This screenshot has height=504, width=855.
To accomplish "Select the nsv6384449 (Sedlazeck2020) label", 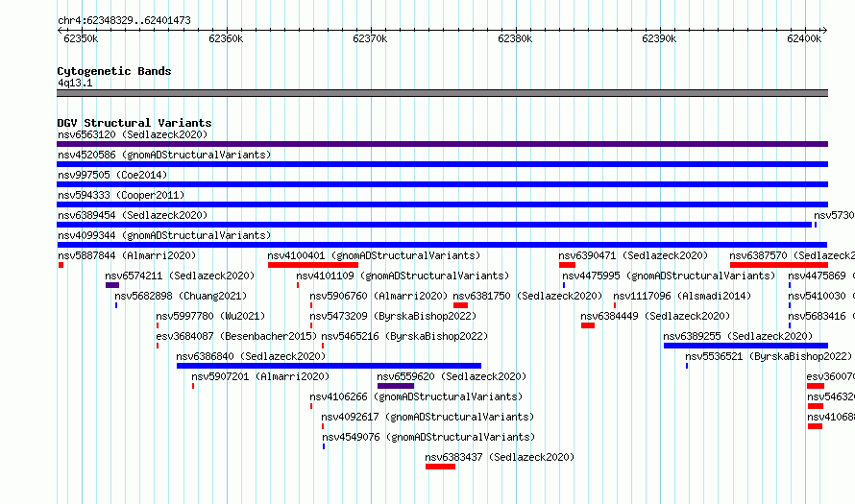I will [x=655, y=316].
